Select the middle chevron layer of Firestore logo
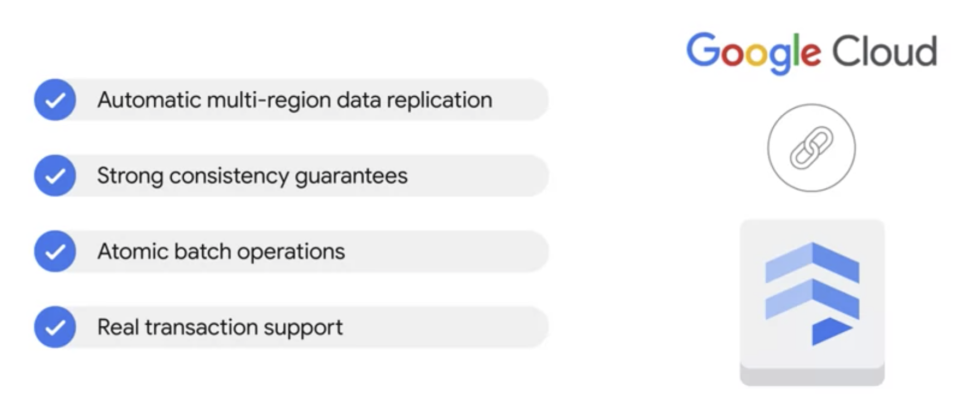This screenshot has height=411, width=980. [x=812, y=299]
